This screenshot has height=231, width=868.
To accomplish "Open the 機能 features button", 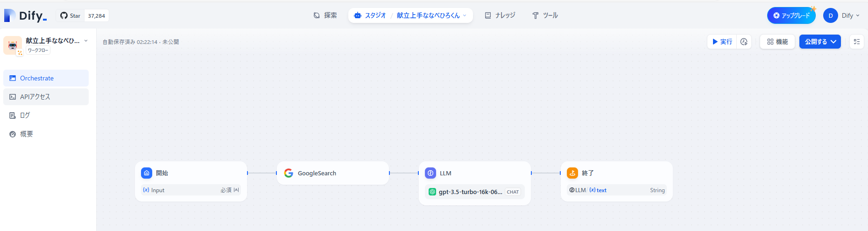I will [x=777, y=42].
